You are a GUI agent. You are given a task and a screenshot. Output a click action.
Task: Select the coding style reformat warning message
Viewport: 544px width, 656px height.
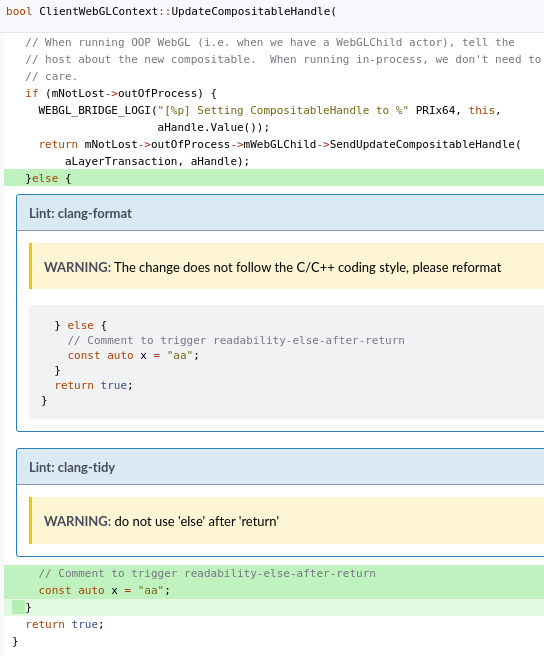point(272,267)
